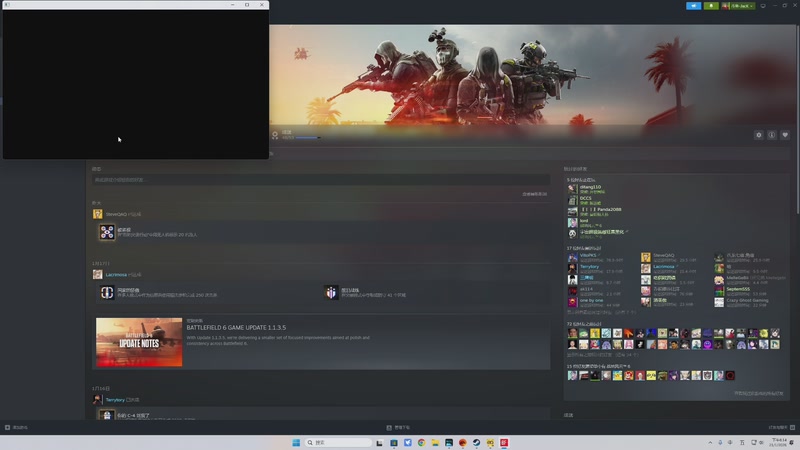Click the Steam page vertical scrollbar
Viewport: 800px width, 450px height.
click(x=797, y=120)
